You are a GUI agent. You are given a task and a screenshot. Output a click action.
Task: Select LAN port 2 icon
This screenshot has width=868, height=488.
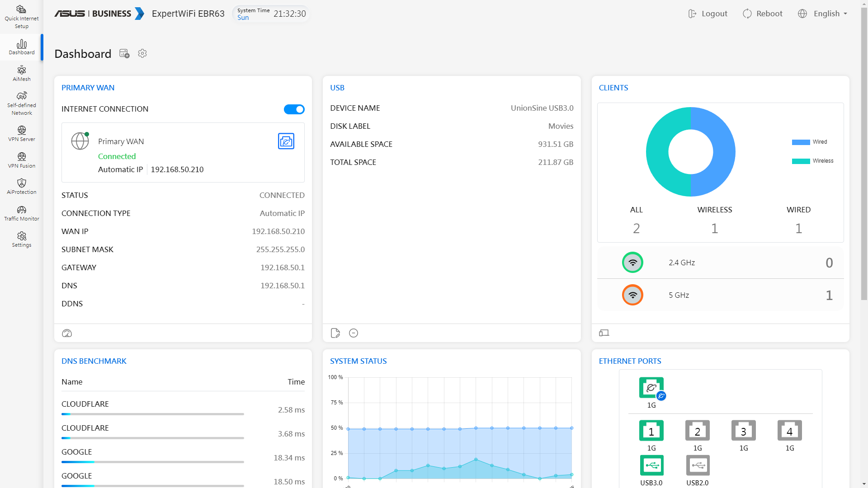(x=697, y=431)
